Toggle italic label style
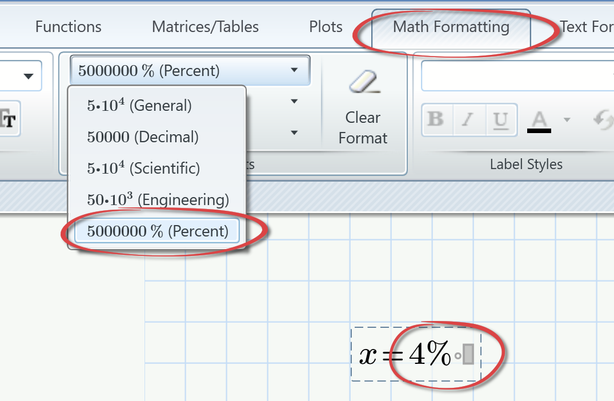Viewport: 614px width, 401px height. (x=469, y=119)
